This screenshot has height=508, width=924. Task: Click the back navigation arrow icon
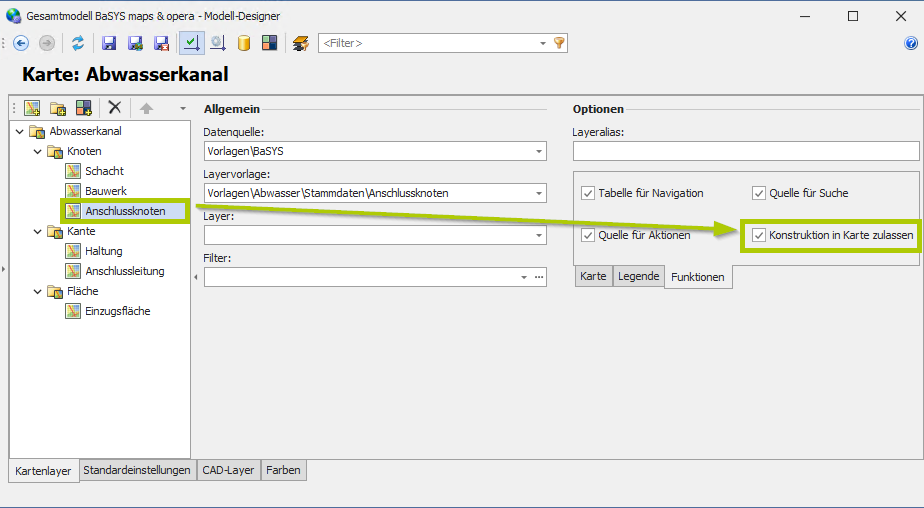pos(21,43)
